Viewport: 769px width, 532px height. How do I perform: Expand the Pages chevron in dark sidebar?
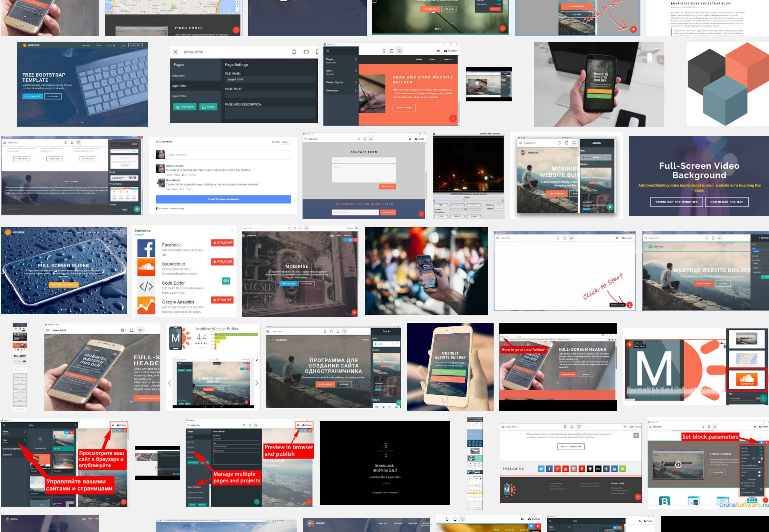pyautogui.click(x=356, y=59)
